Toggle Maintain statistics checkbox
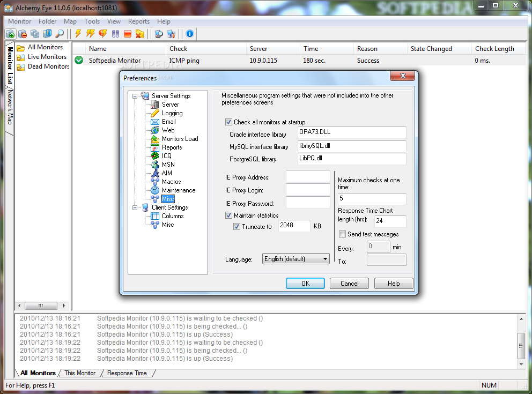This screenshot has width=532, height=394. [x=228, y=215]
